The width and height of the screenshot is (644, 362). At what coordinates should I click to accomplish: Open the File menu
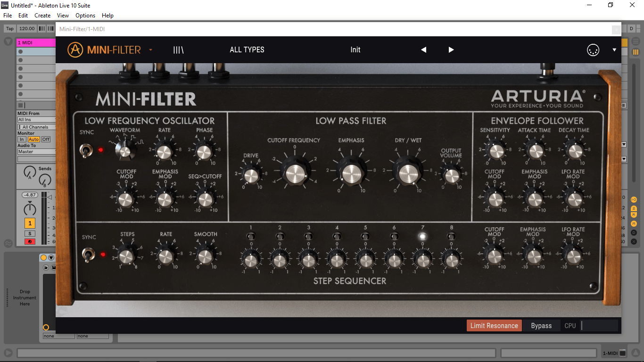pyautogui.click(x=8, y=16)
